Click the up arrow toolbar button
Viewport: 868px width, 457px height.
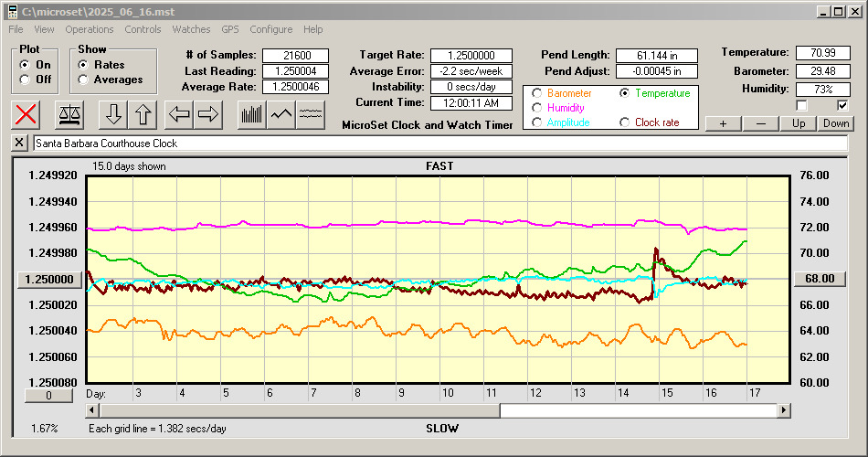coord(143,114)
